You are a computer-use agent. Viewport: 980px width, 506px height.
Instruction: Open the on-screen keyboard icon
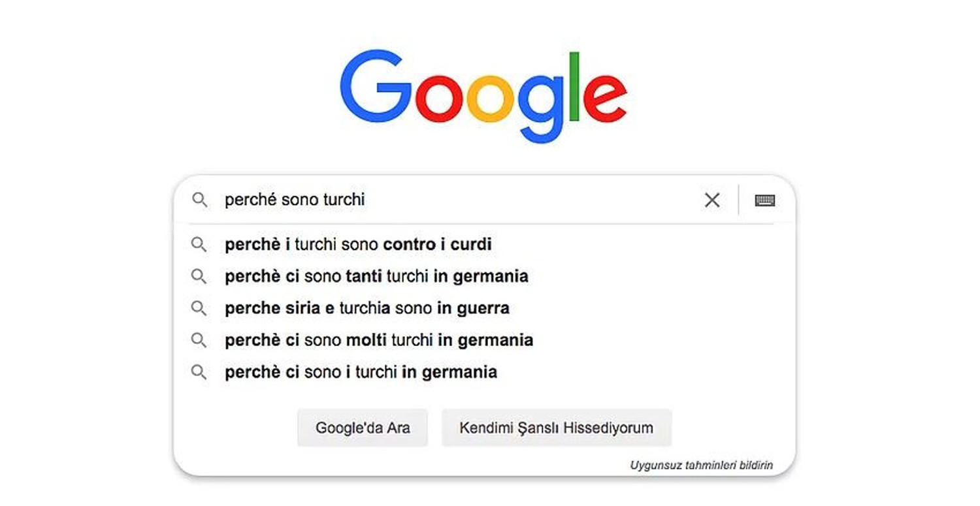pyautogui.click(x=765, y=200)
